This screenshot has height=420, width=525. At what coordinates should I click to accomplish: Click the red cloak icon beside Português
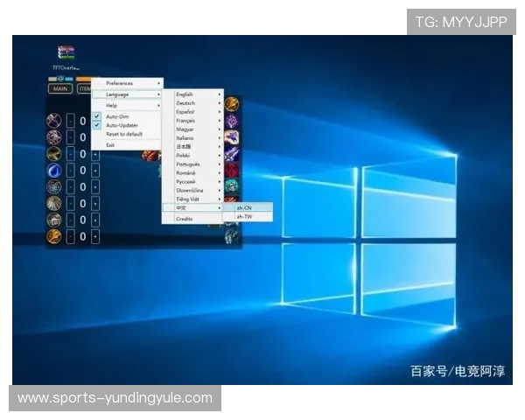coord(232,170)
